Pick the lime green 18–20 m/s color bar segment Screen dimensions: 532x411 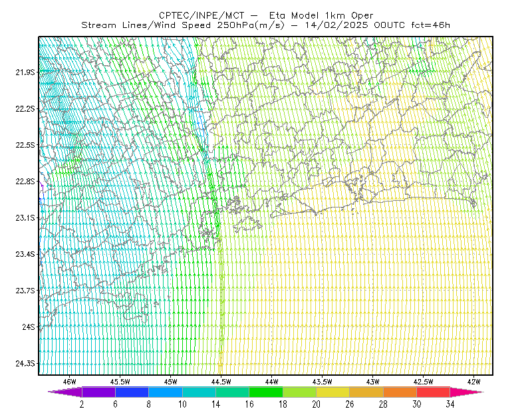(x=300, y=392)
